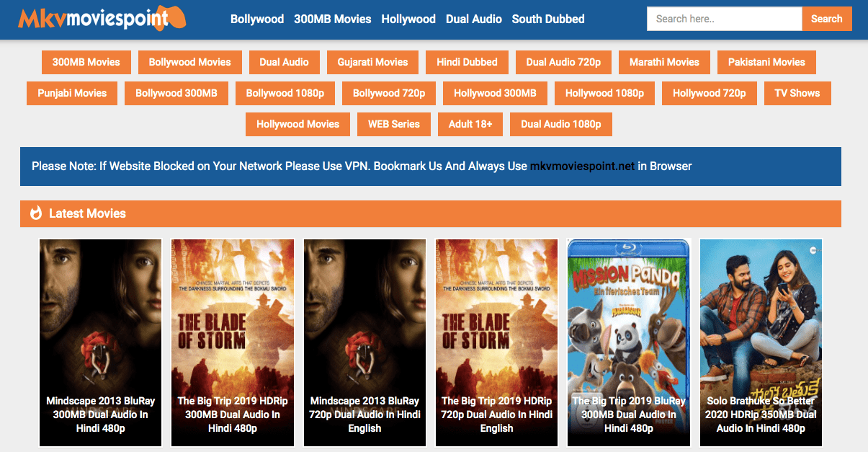Click the flame icon beside Latest Movies

pyautogui.click(x=36, y=213)
